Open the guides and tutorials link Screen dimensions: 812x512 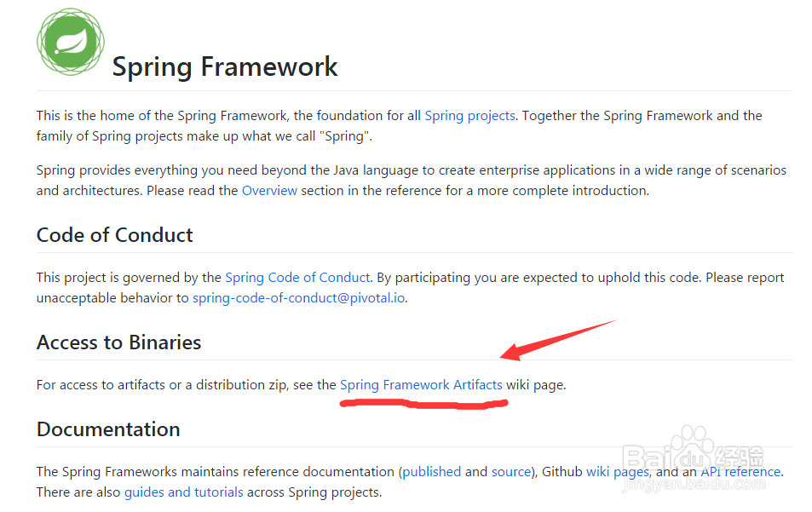point(183,492)
